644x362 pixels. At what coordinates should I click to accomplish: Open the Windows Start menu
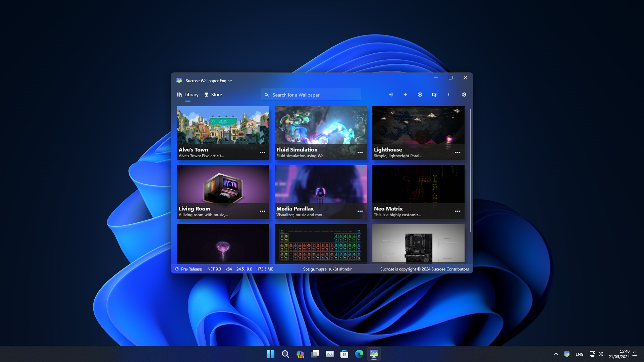pos(270,354)
